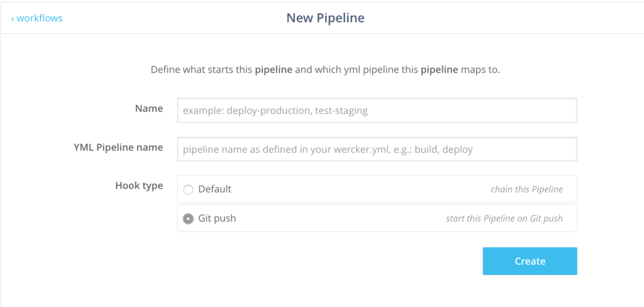644x307 pixels.
Task: Go back to workflows
Action: point(37,18)
